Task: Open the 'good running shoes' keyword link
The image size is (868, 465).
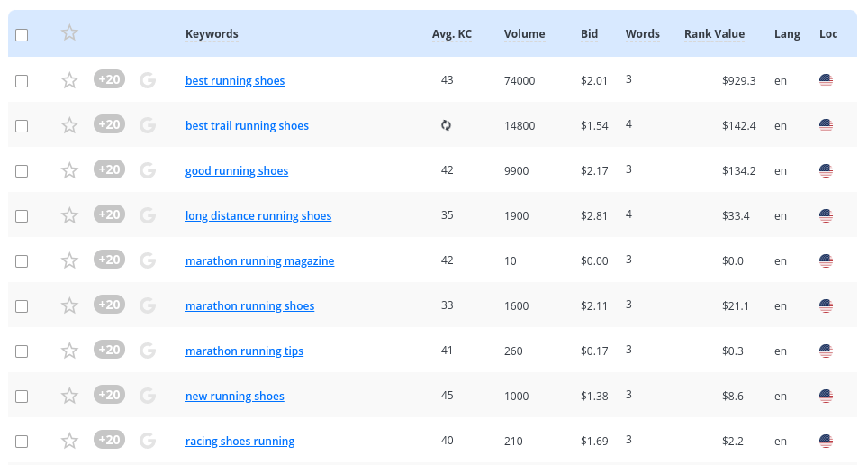Action: [237, 171]
